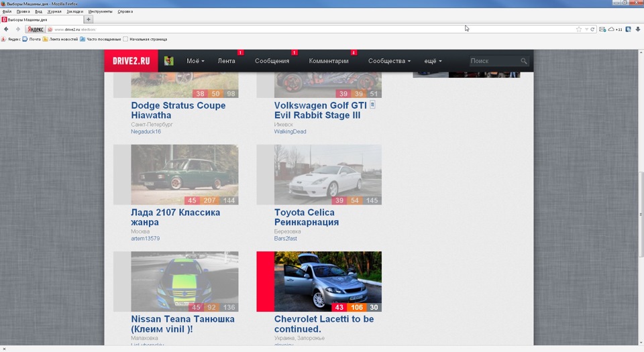The height and width of the screenshot is (352, 644).
Task: Open Сообщения in site navigation
Action: coord(272,61)
